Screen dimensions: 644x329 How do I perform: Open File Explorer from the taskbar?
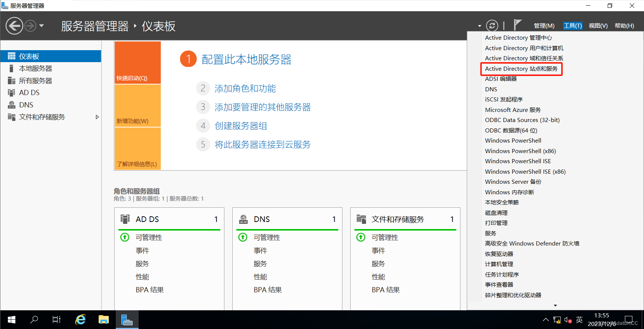103,320
